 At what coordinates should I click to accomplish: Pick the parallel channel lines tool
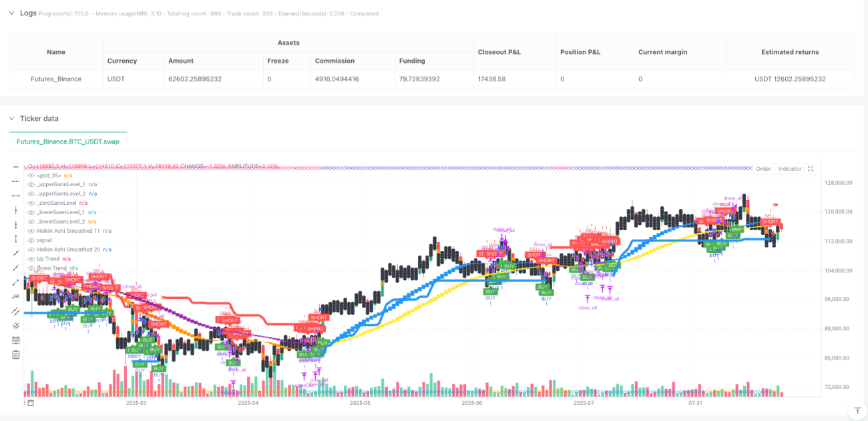[x=16, y=311]
